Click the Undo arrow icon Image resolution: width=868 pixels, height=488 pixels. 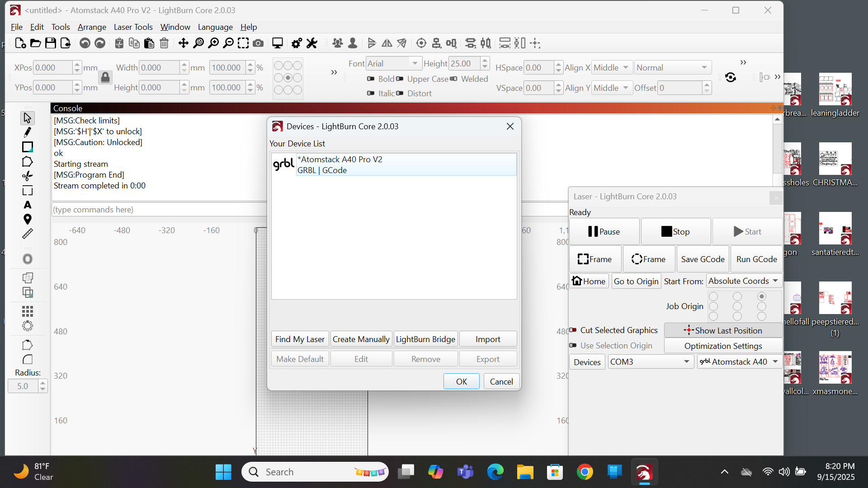point(85,43)
